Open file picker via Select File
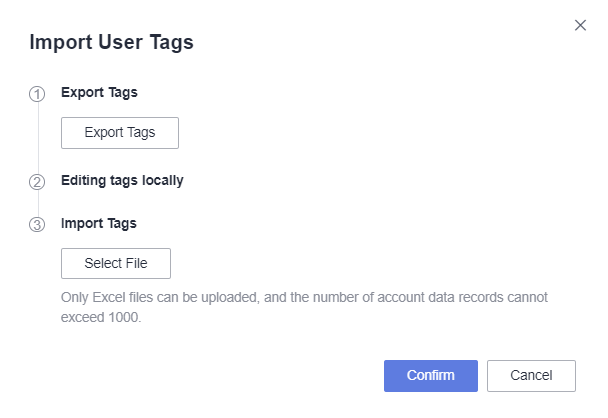The width and height of the screenshot is (608, 418). tap(116, 263)
